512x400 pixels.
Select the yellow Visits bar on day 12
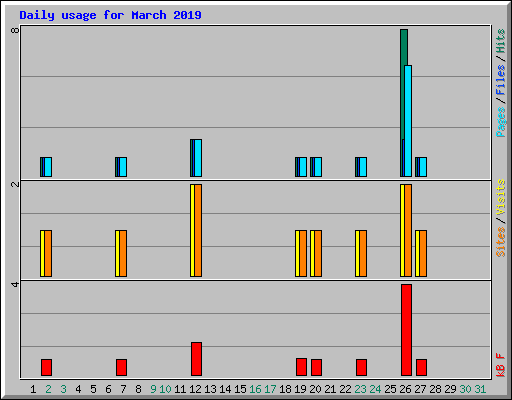click(x=192, y=230)
